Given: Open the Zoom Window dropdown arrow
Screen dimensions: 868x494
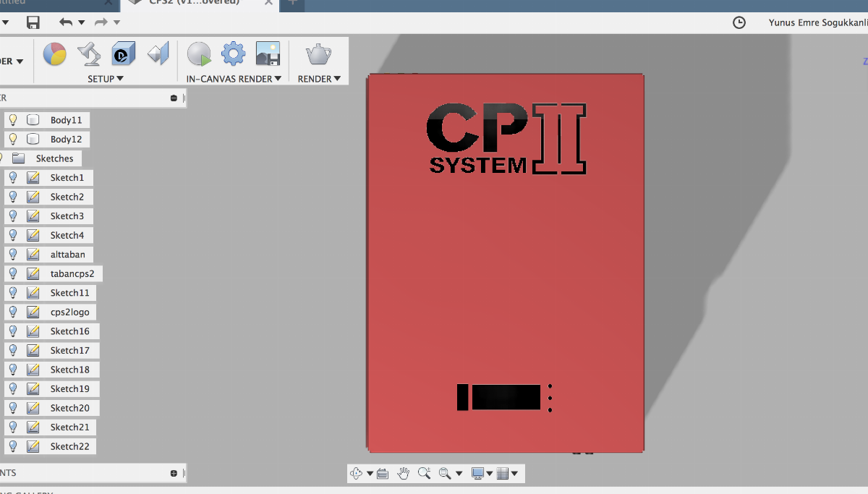Looking at the screenshot, I should tap(459, 474).
